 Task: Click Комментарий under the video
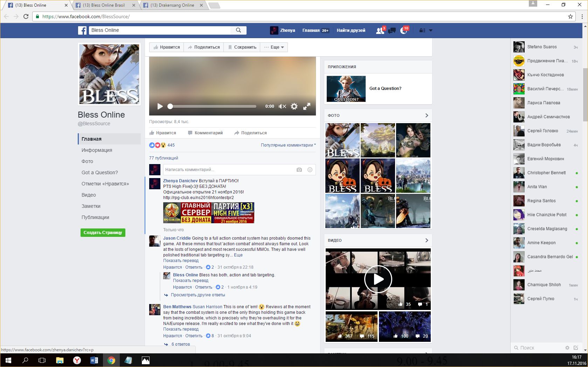pos(205,133)
